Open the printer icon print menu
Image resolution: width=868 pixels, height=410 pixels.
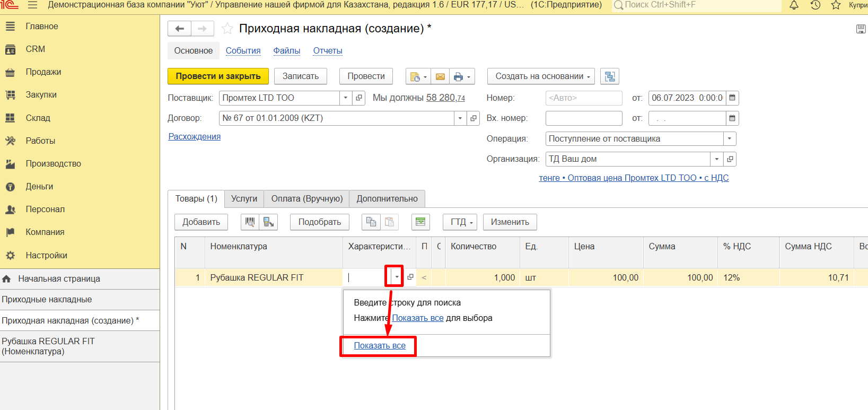tap(461, 76)
